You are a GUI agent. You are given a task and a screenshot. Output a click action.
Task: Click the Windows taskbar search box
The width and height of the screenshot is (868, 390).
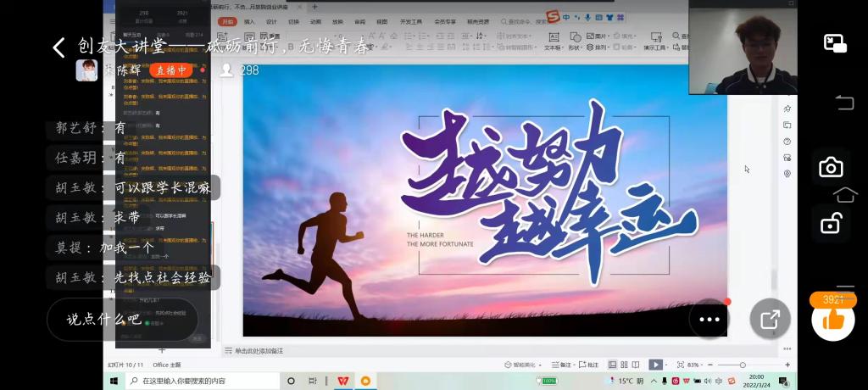tap(203, 382)
